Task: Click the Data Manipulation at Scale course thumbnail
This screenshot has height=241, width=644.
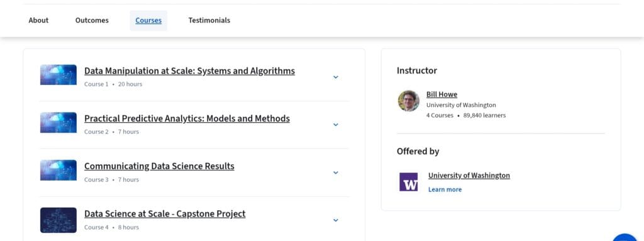Action: click(x=58, y=75)
